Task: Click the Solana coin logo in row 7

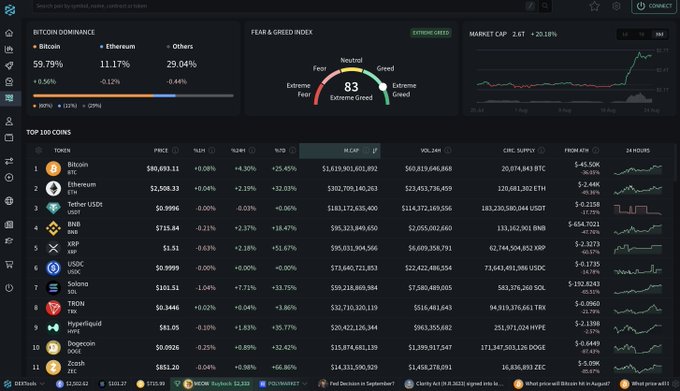Action: [x=53, y=288]
